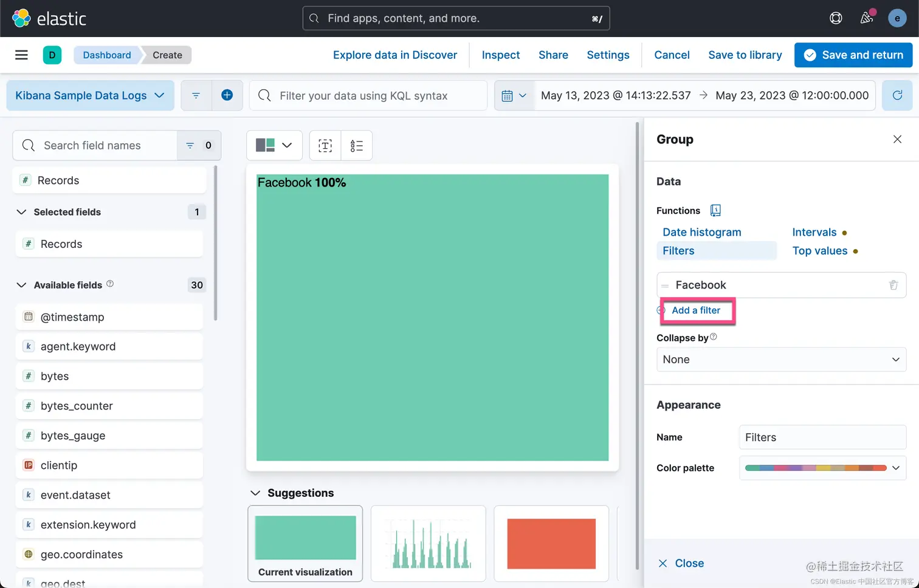Open the Color palette dropdown
The height and width of the screenshot is (588, 919).
point(822,468)
